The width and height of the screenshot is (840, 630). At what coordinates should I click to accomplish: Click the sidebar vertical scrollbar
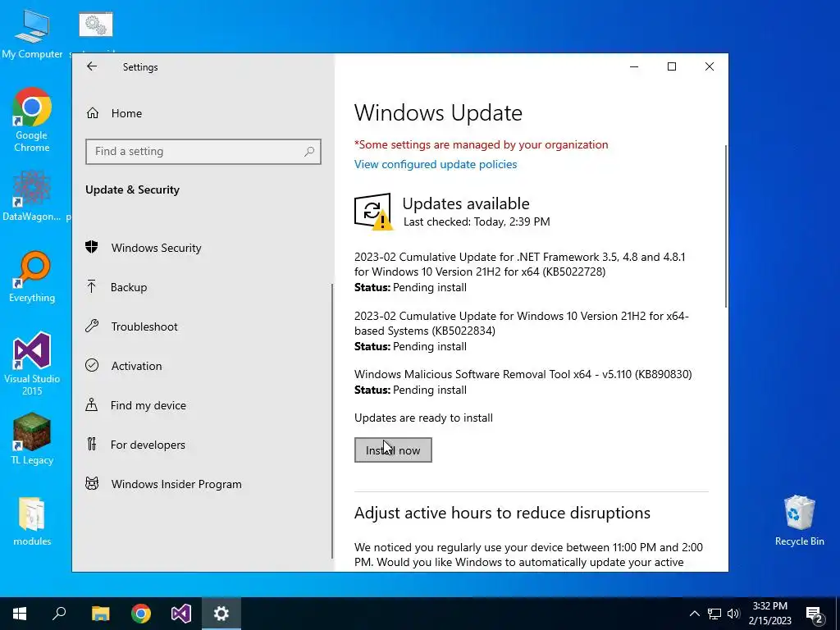point(332,422)
